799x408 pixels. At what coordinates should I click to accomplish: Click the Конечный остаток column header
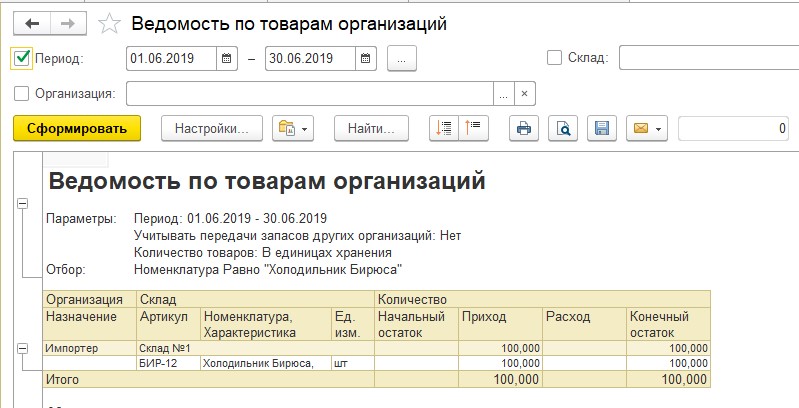click(669, 324)
